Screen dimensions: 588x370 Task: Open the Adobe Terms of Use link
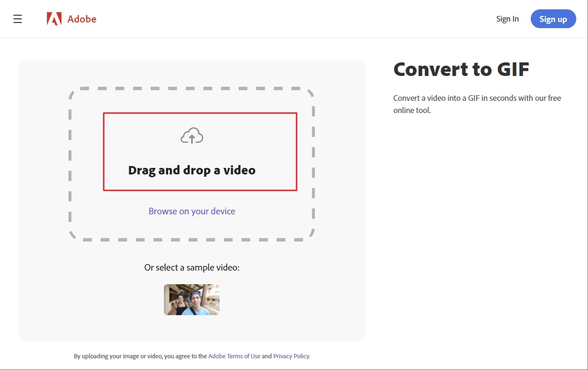click(x=234, y=356)
